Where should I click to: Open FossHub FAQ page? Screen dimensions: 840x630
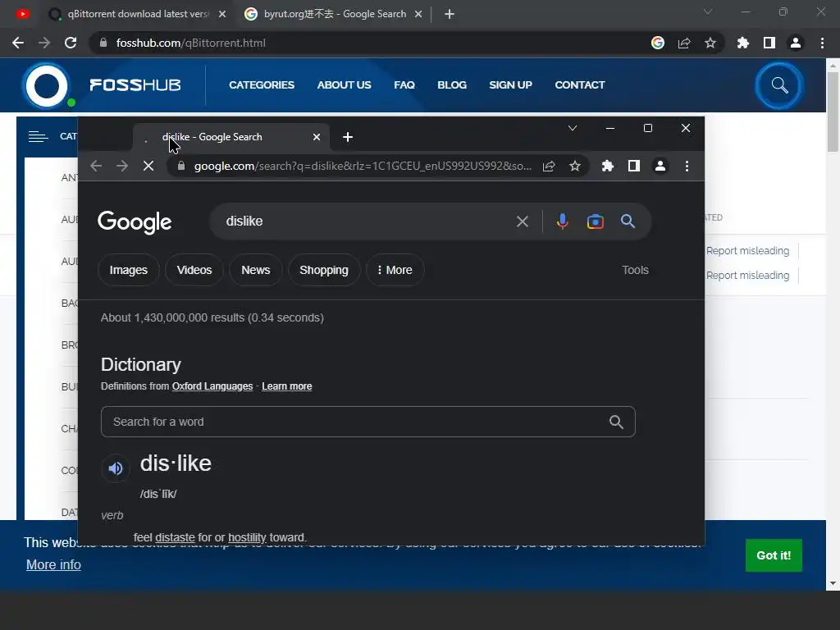(x=404, y=85)
